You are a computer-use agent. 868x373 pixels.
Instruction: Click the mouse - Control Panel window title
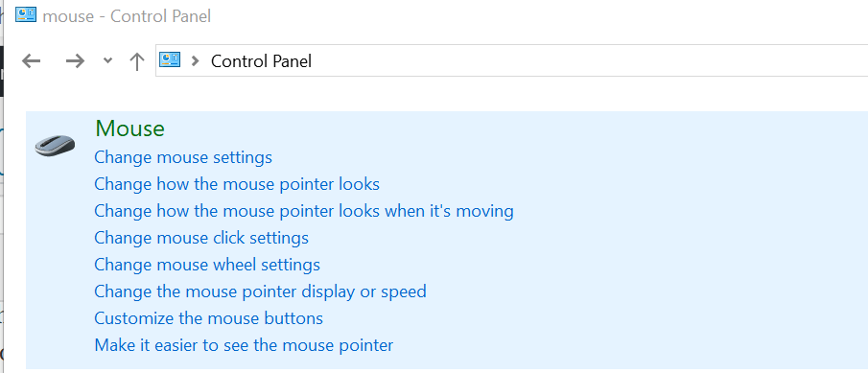pos(127,16)
